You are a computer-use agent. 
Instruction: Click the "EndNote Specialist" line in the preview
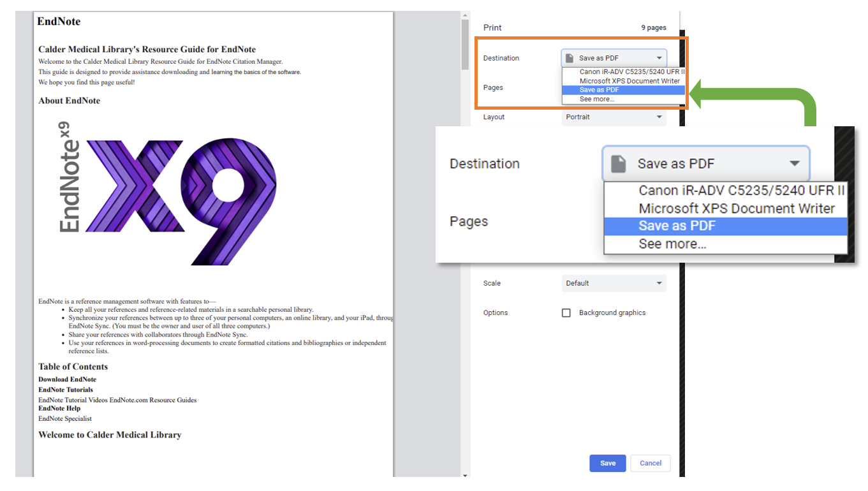(x=65, y=419)
